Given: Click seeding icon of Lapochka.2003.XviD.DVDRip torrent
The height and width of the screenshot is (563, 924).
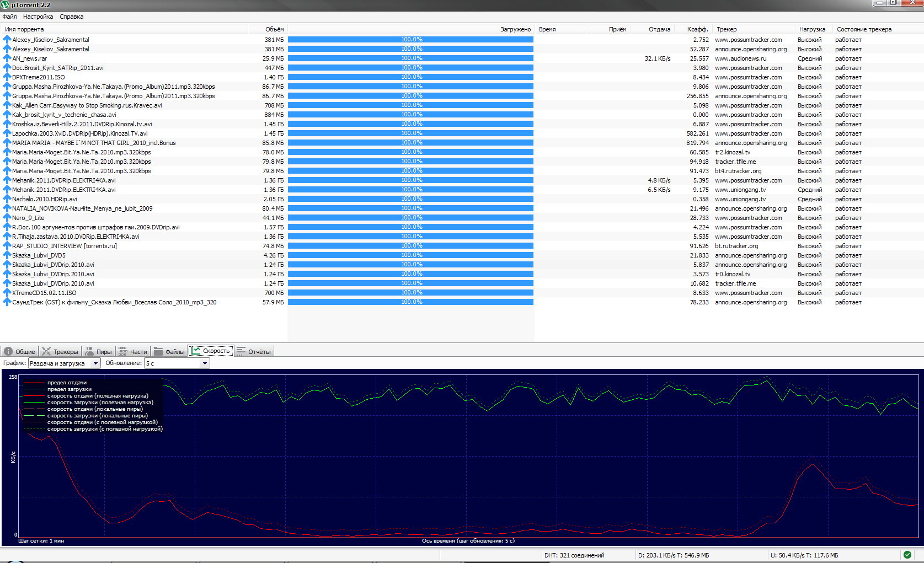Looking at the screenshot, I should tap(7, 133).
